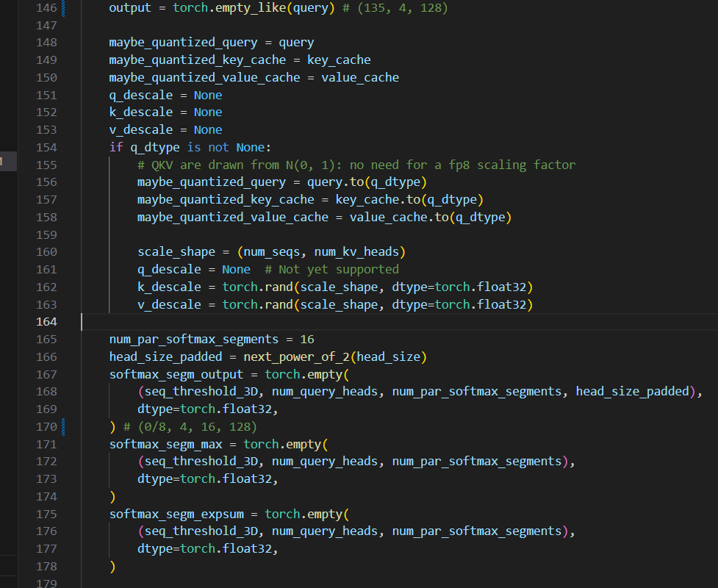Image resolution: width=718 pixels, height=588 pixels.
Task: Click 'head_size_padded' on line 168
Action: coord(632,392)
